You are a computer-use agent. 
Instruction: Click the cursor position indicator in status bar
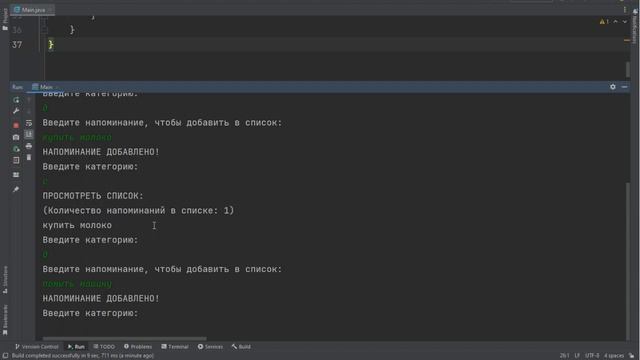pyautogui.click(x=564, y=356)
